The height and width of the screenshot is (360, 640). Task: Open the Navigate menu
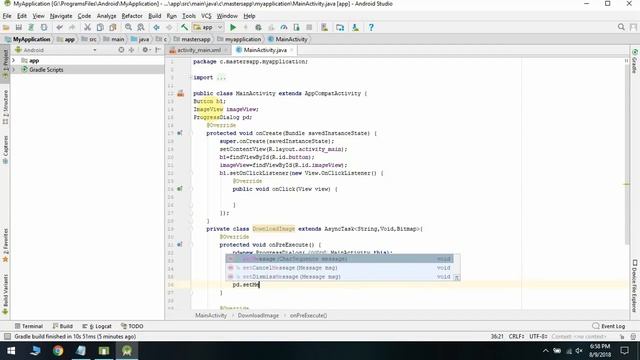click(61, 16)
